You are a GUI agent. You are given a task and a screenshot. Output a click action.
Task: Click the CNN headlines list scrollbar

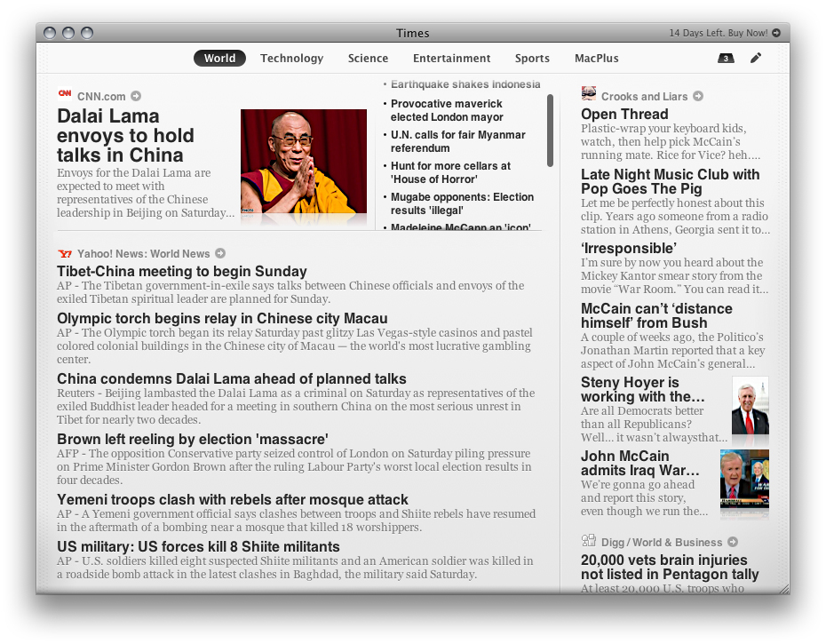pos(550,131)
